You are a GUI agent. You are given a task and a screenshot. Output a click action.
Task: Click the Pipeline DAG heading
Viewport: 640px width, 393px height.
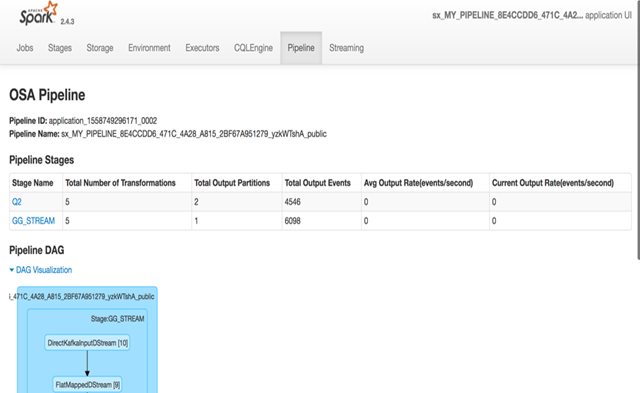click(x=37, y=250)
